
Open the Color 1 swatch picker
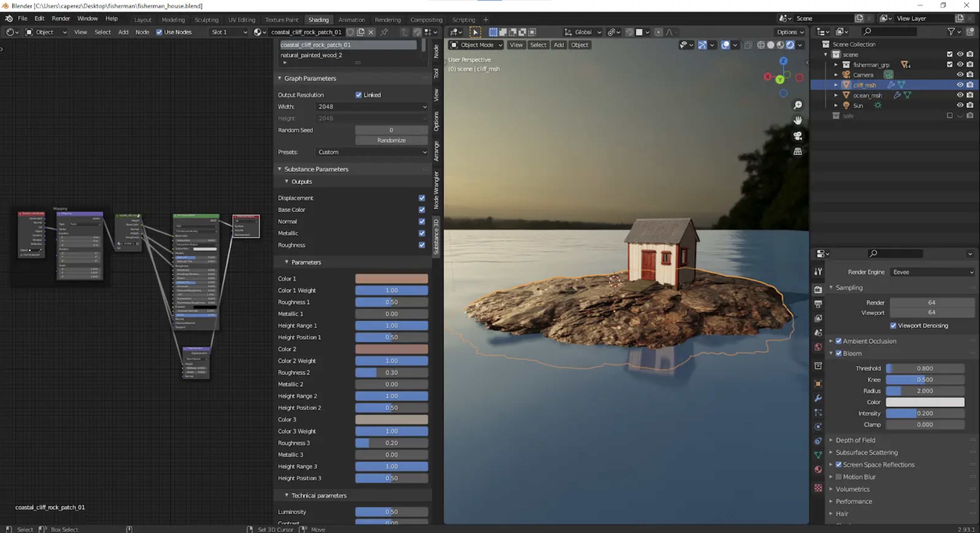point(391,278)
